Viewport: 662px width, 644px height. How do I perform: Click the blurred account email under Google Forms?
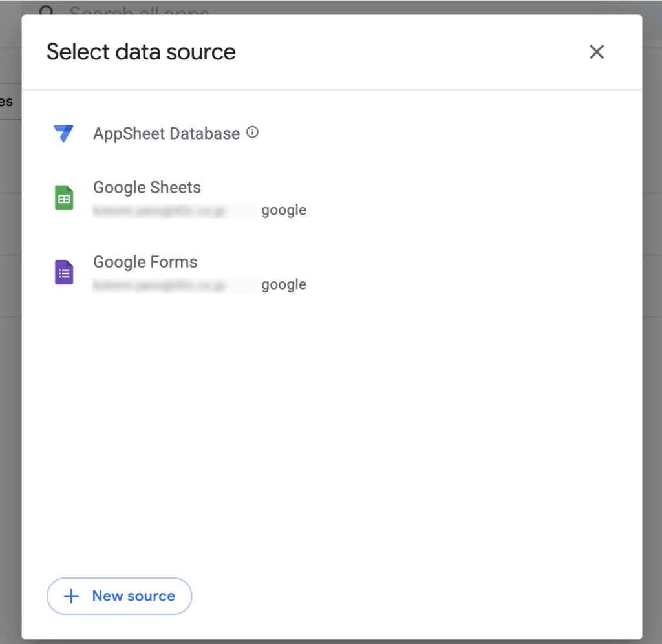point(173,285)
